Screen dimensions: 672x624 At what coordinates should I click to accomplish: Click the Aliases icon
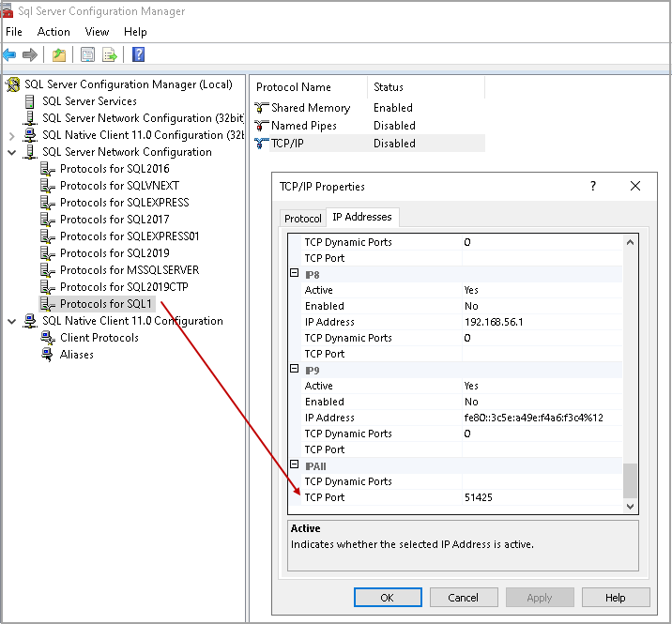[47, 355]
